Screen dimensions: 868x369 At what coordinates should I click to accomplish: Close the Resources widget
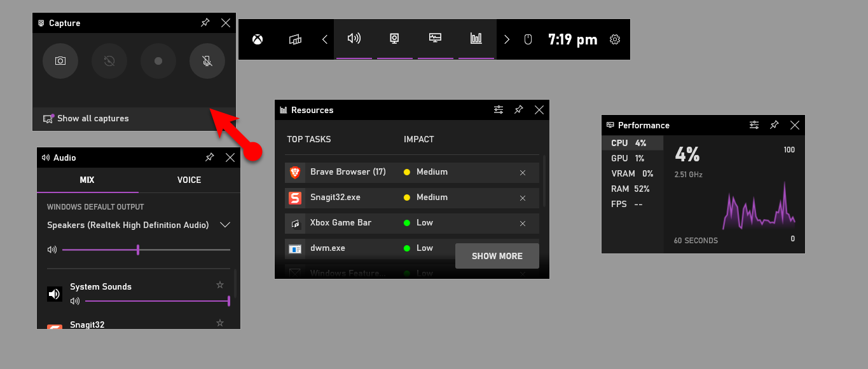click(x=539, y=110)
